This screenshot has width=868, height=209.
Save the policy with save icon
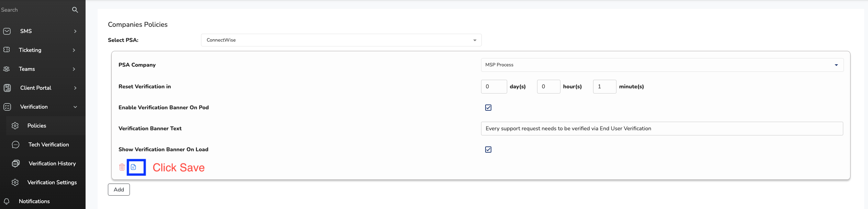click(133, 167)
